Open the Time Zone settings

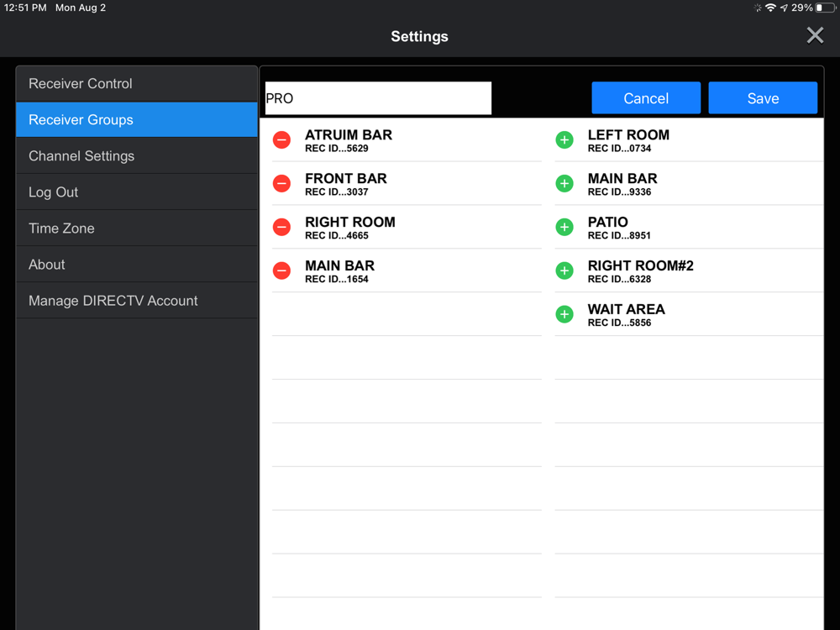[137, 228]
